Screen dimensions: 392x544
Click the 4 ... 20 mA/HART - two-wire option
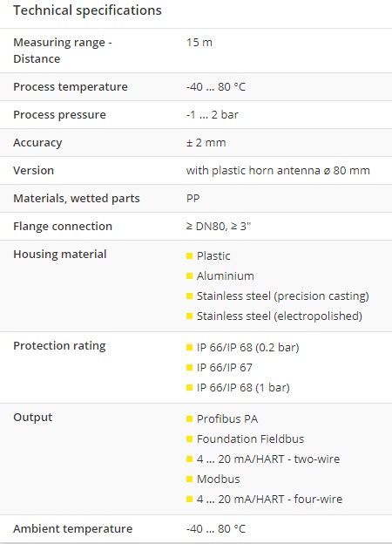[x=268, y=459]
